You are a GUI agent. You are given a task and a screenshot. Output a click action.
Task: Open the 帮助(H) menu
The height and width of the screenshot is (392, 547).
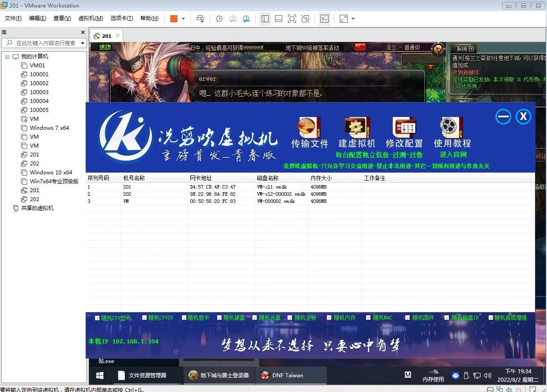[x=149, y=18]
